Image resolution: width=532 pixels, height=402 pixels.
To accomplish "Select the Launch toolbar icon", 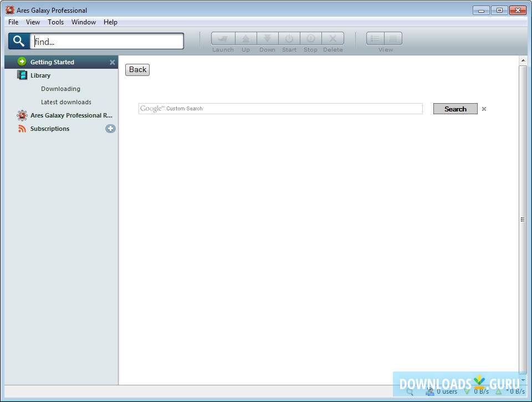I will pyautogui.click(x=223, y=38).
